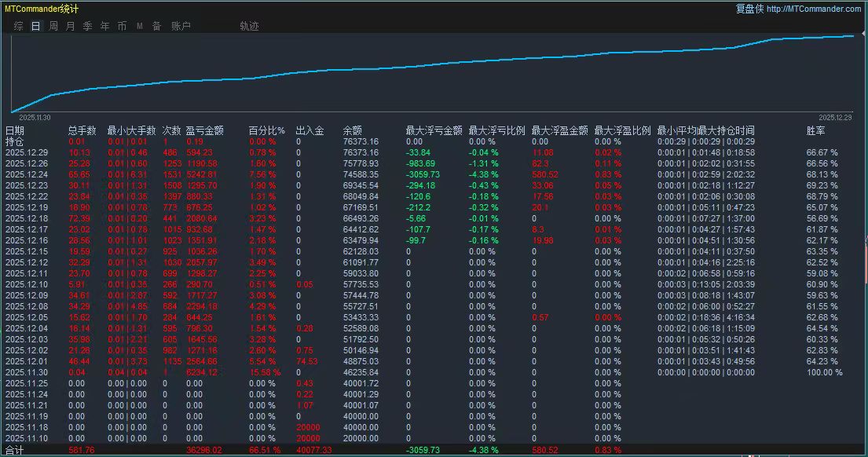Click the 2025.11.30 chart start marker
The height and width of the screenshot is (457, 868).
[35, 117]
